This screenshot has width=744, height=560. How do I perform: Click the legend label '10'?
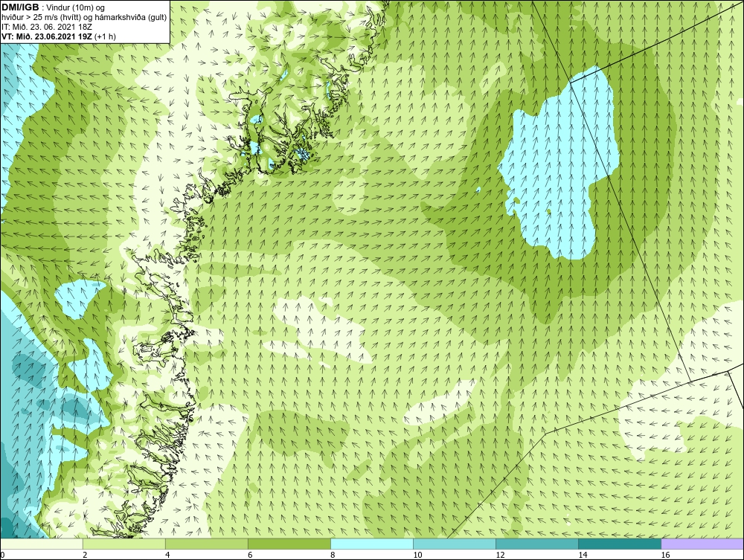(417, 555)
